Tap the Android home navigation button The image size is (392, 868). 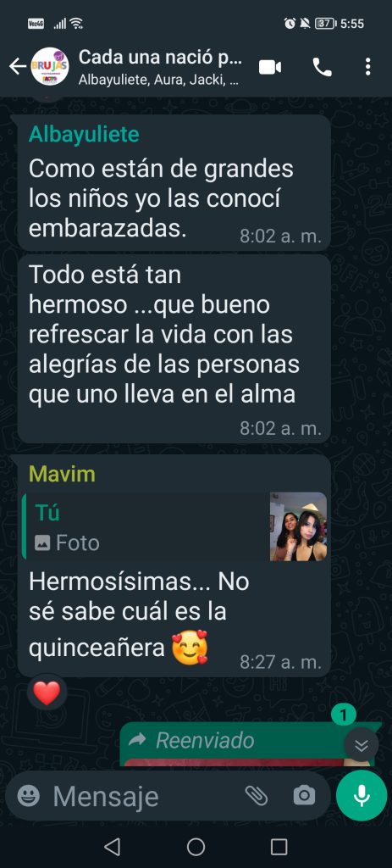tap(196, 847)
